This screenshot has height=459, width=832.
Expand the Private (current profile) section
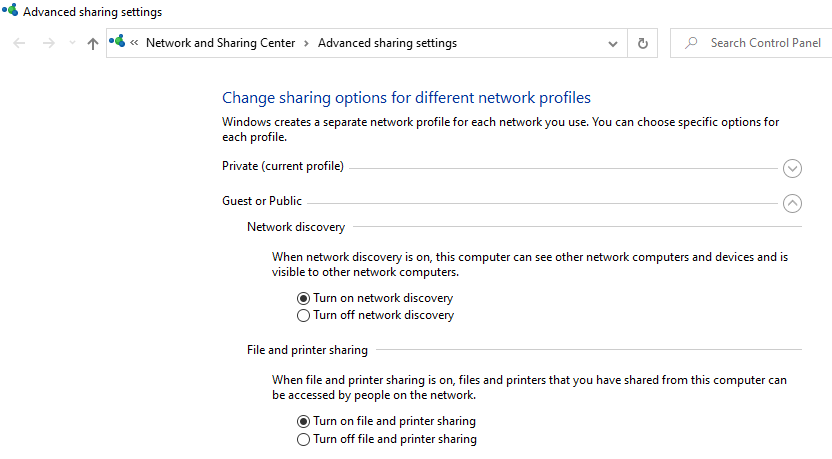792,169
